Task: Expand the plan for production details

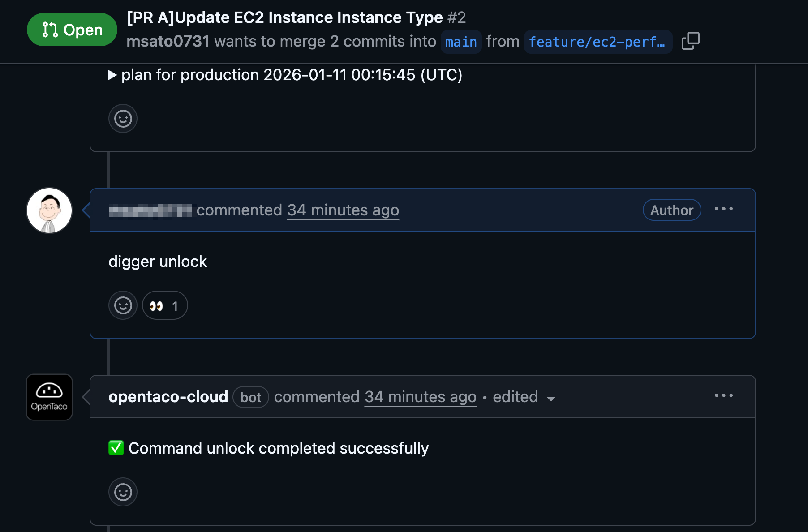Action: [x=113, y=75]
